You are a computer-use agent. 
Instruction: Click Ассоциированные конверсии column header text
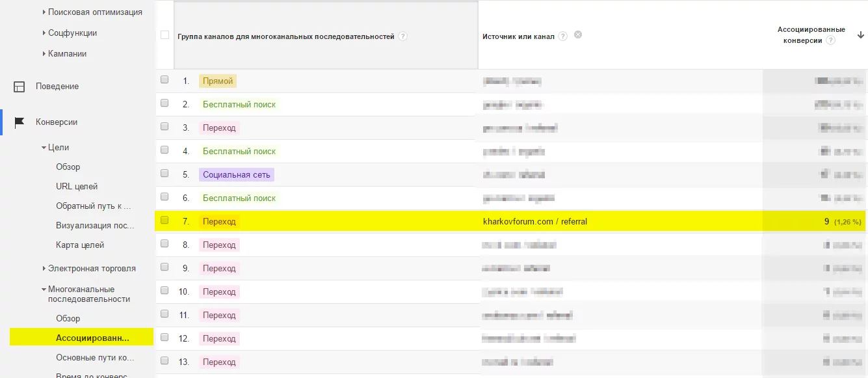[811, 35]
